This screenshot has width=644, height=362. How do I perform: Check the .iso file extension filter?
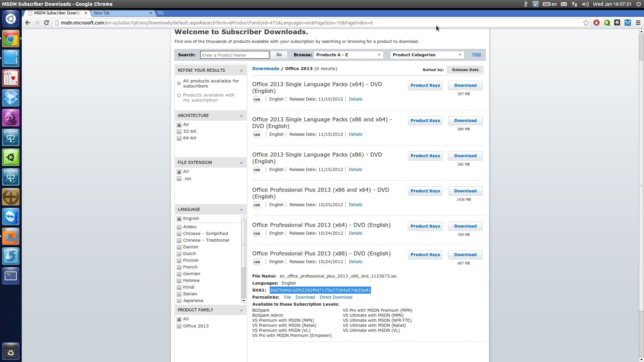[x=179, y=179]
